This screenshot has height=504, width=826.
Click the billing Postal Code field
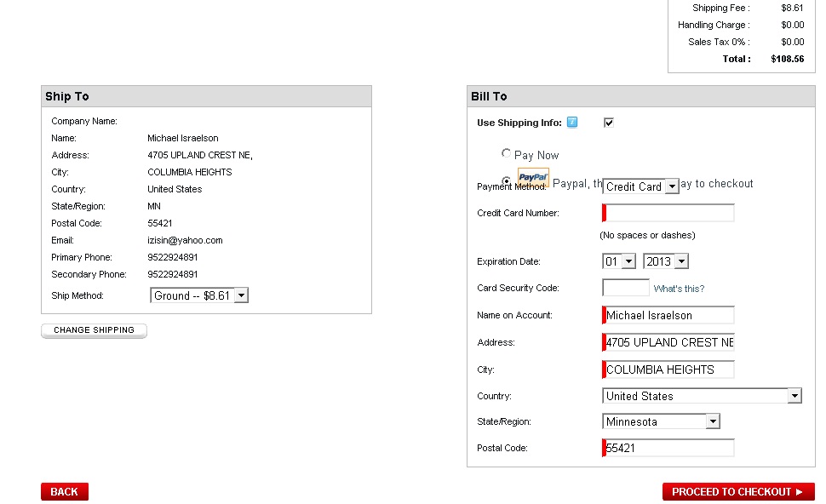coord(668,448)
